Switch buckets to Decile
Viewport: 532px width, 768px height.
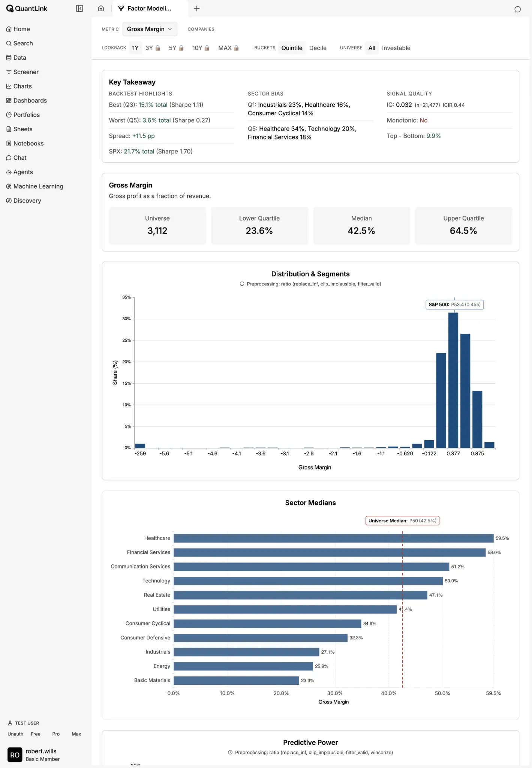coord(318,48)
